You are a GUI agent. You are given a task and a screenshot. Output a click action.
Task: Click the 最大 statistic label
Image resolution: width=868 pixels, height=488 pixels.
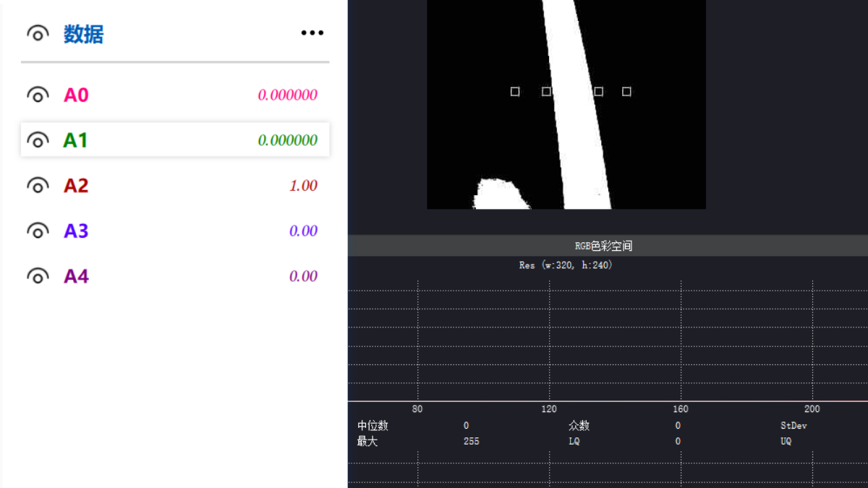point(367,441)
